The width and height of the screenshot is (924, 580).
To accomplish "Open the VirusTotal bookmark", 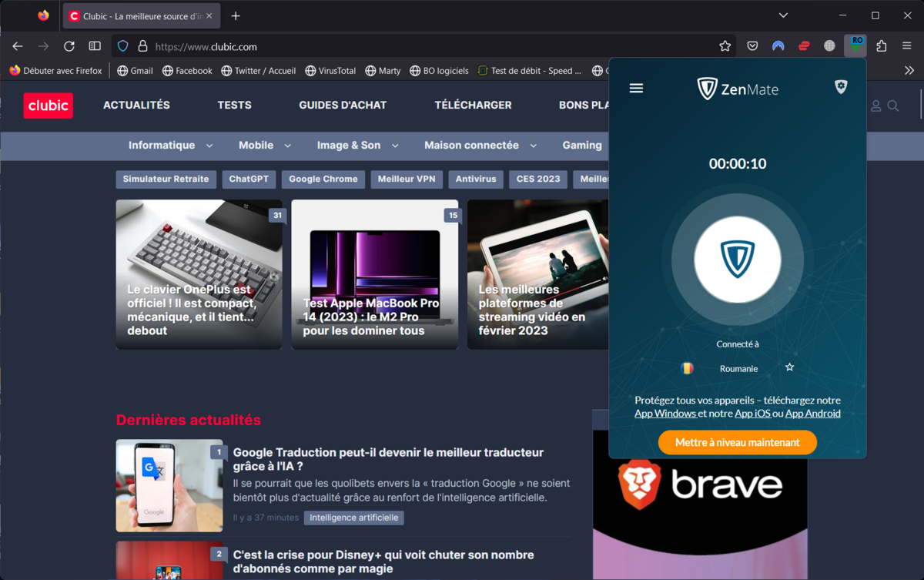I will (330, 70).
